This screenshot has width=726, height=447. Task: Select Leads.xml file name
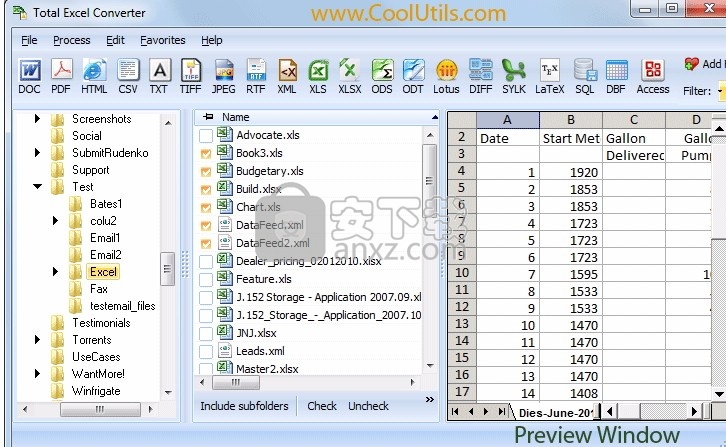pos(260,351)
